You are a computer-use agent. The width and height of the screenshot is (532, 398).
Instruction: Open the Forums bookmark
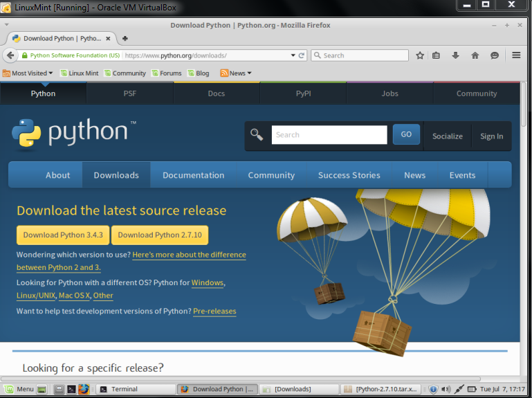click(x=167, y=73)
